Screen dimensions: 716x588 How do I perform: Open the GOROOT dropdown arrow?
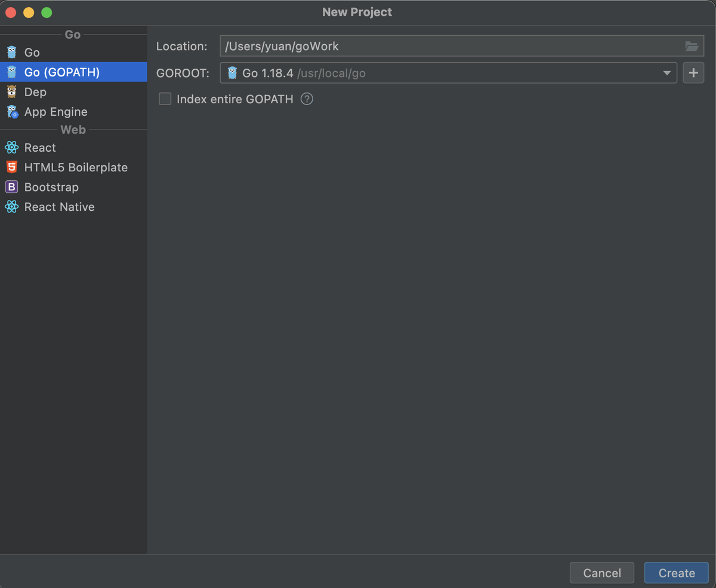click(x=667, y=73)
